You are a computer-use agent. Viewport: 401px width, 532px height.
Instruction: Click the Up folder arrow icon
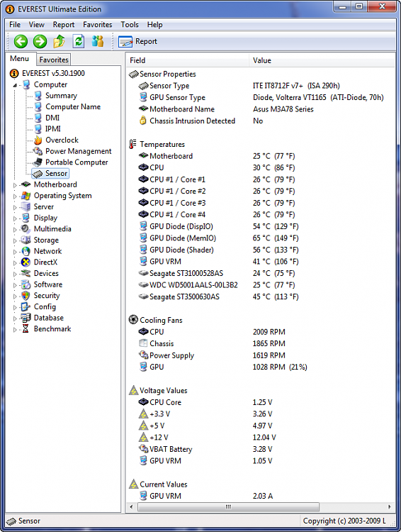click(x=60, y=41)
